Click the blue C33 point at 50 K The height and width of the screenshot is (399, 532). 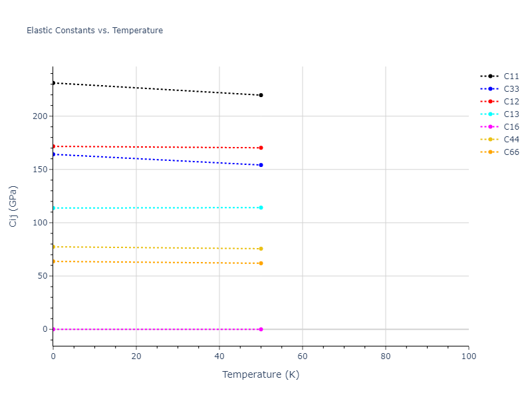click(261, 165)
